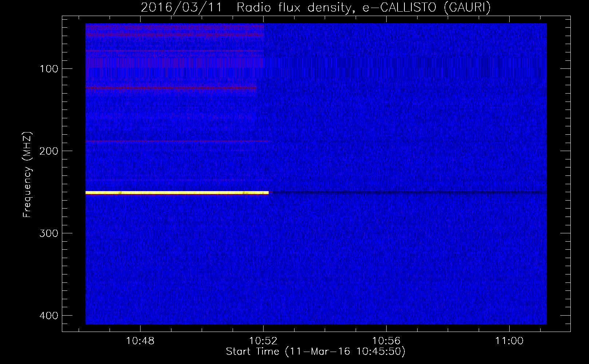589x364 pixels.
Task: Click the 10:56 time axis label
Action: coord(386,341)
